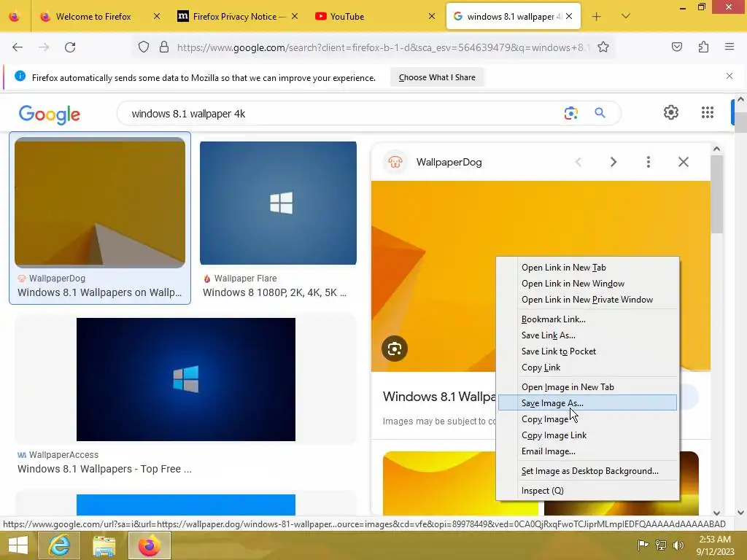Viewport: 747px width, 560px height.
Task: Click the forward navigation arrow
Action: pos(44,47)
